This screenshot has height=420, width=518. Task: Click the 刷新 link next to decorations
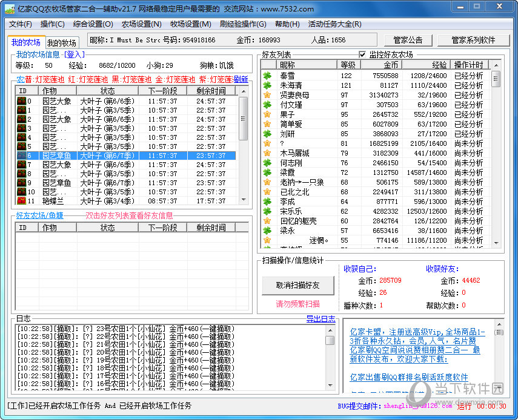point(241,79)
